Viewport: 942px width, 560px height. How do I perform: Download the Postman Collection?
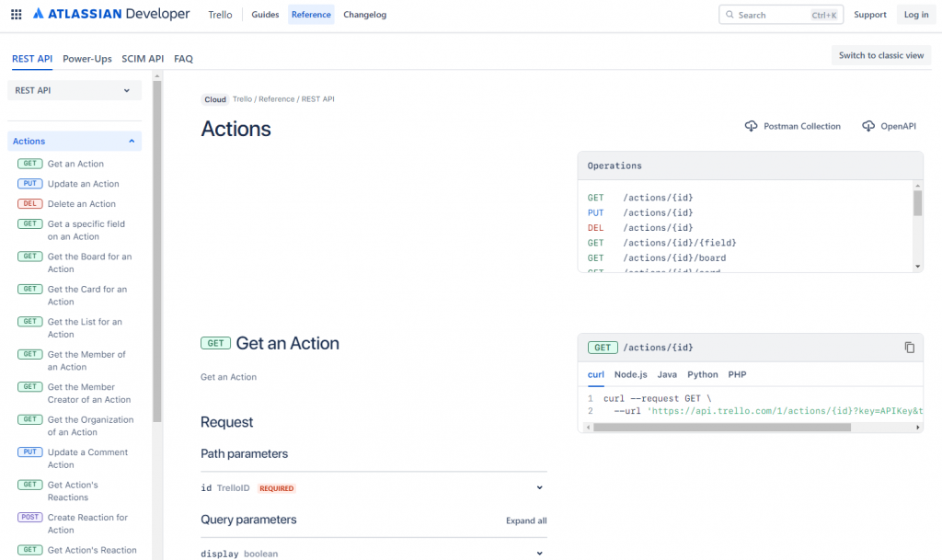[792, 126]
